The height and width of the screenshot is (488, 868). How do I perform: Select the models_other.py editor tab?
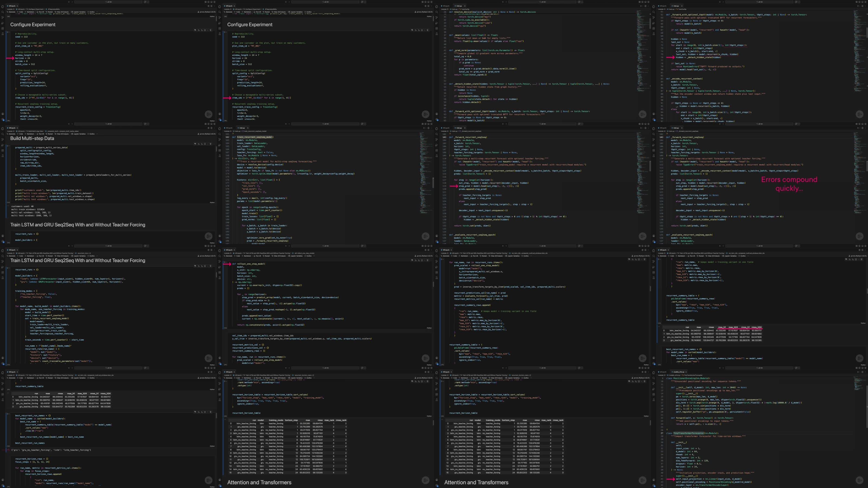679,372
